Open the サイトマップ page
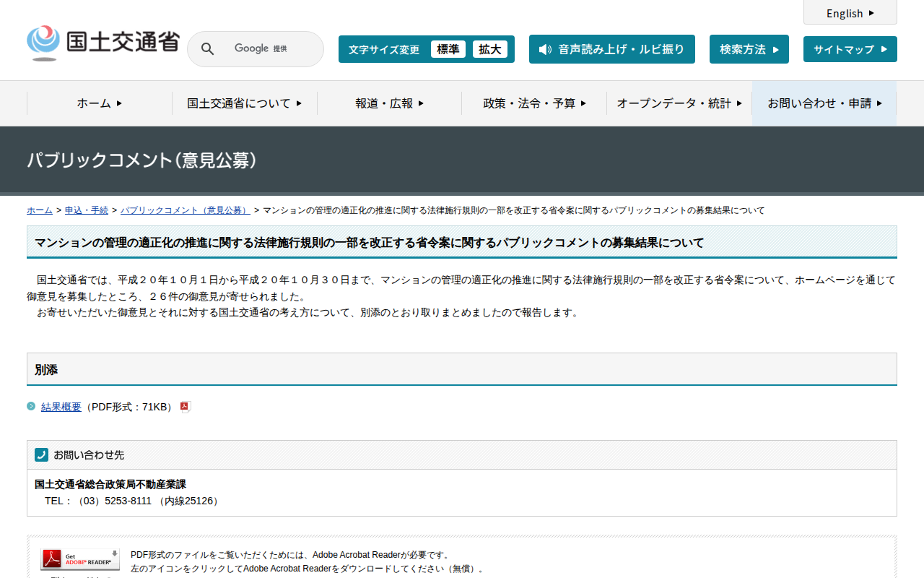This screenshot has width=924, height=578. [850, 49]
